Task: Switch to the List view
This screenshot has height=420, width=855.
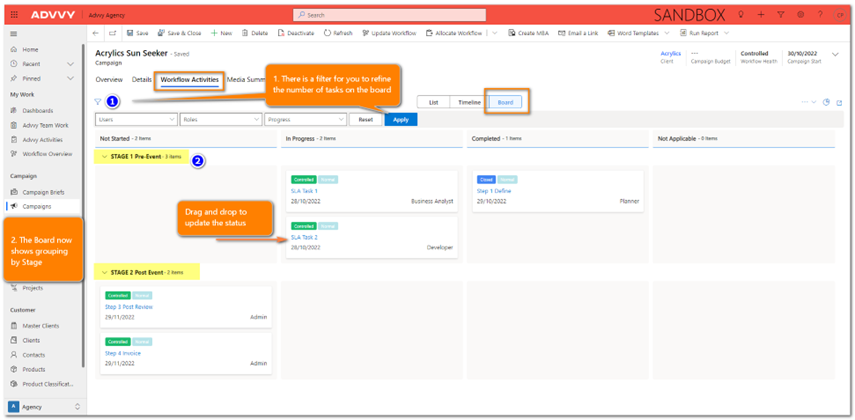Action: click(433, 102)
